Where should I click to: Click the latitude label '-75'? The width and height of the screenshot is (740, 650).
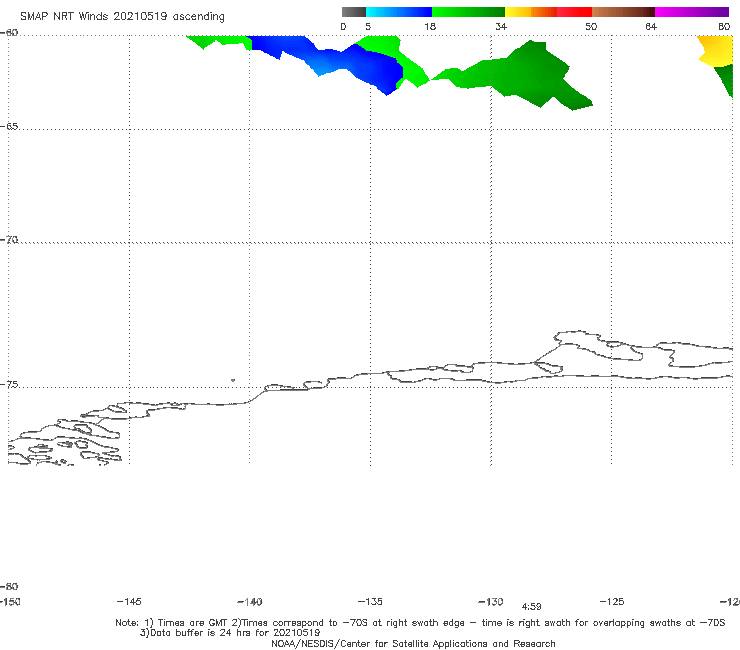point(9,385)
